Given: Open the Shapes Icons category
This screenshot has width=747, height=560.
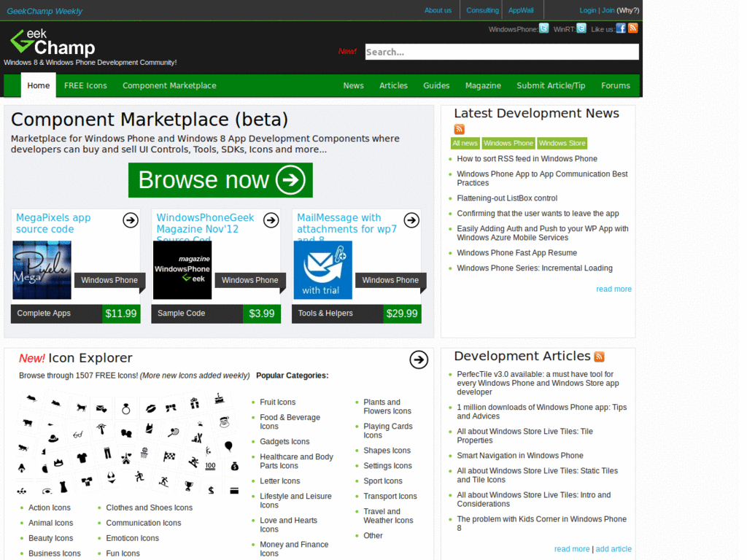Looking at the screenshot, I should (x=387, y=451).
